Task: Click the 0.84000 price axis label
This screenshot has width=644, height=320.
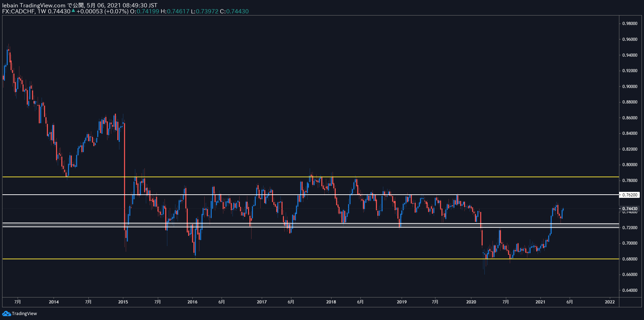Action: click(x=630, y=133)
